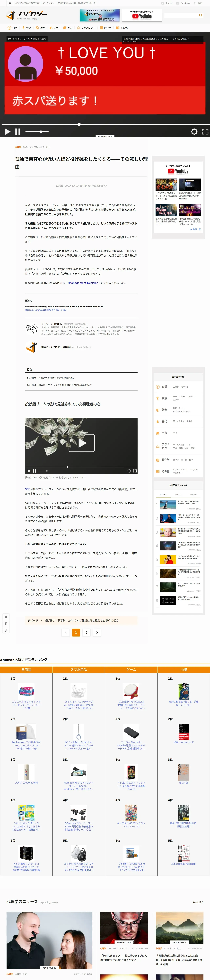The width and height of the screenshot is (210, 980).
Task: Copy the article link with side link icon
Action: point(6,630)
